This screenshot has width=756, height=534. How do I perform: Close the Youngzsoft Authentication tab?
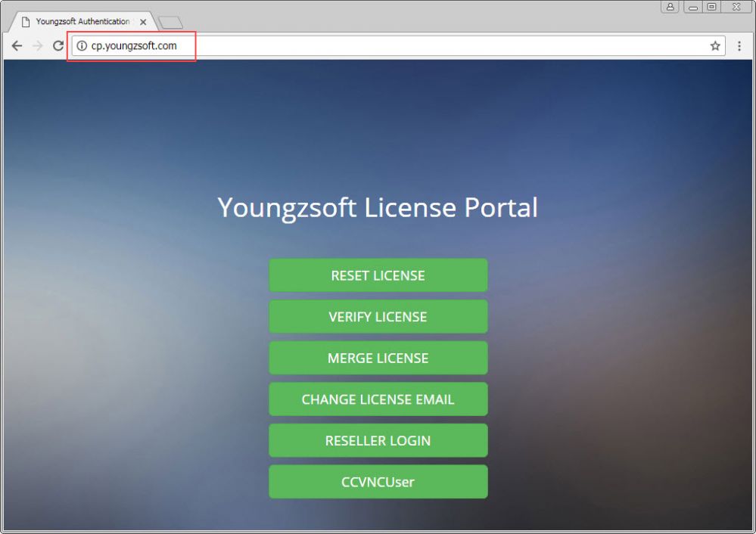coord(143,22)
